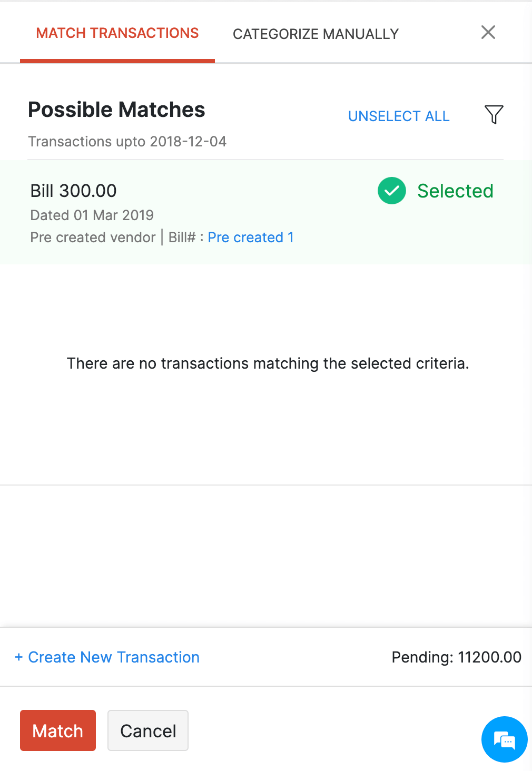Click the Pre created vendor name
532x771 pixels.
pos(93,238)
